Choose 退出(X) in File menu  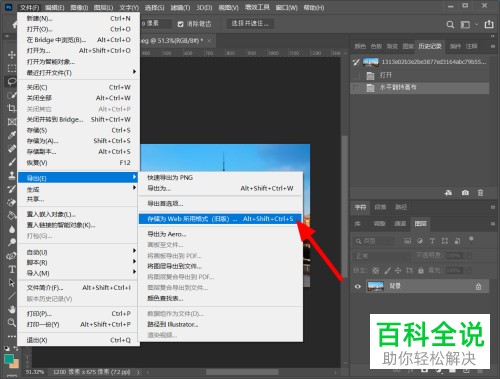(78, 340)
